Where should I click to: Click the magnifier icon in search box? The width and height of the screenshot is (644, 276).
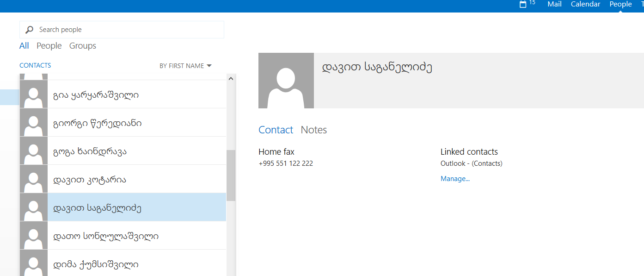click(x=30, y=30)
